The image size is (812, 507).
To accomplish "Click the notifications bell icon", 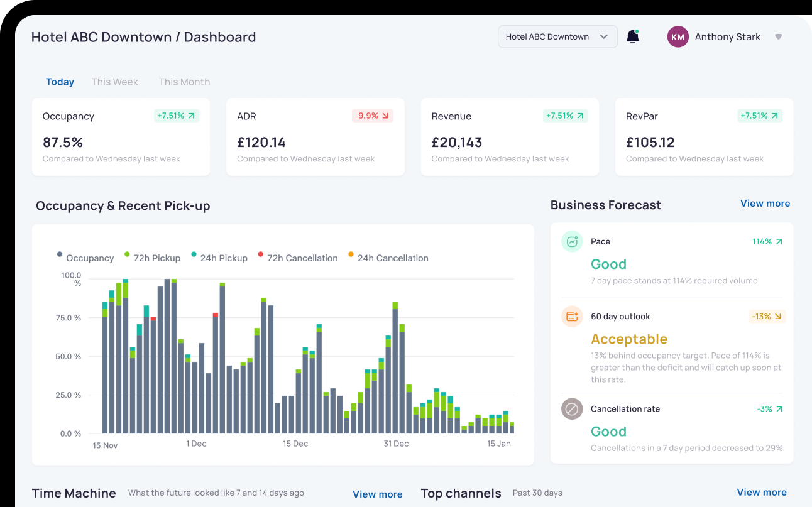I will click(x=633, y=37).
